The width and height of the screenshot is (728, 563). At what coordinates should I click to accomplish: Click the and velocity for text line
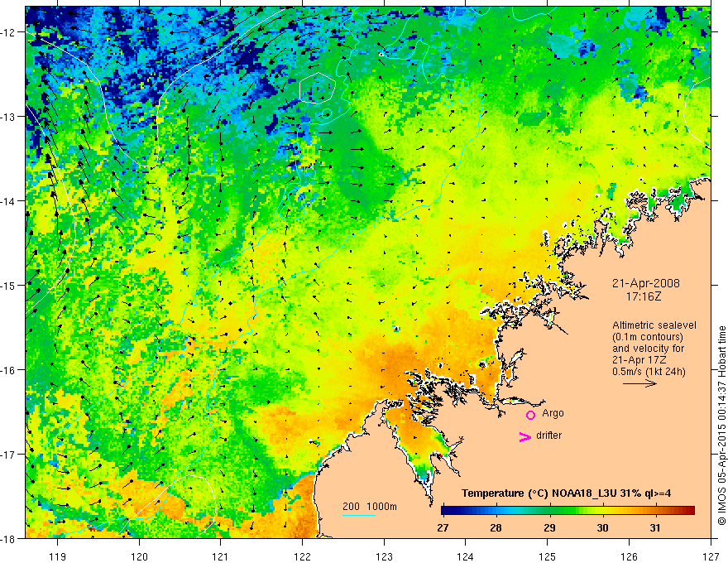tap(648, 349)
